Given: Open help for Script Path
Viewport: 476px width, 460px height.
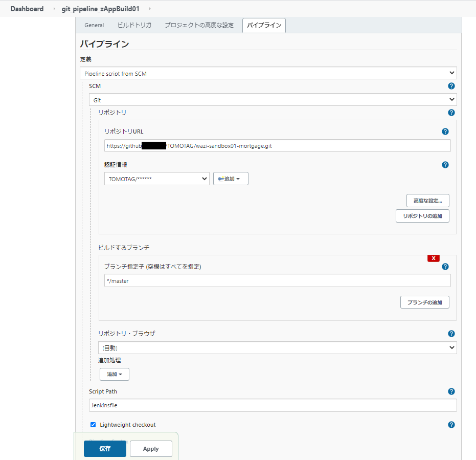Looking at the screenshot, I should [451, 391].
